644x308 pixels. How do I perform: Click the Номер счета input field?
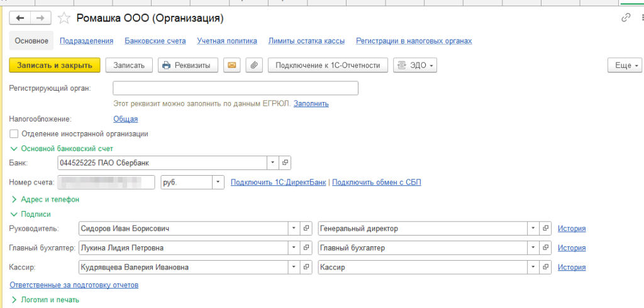click(x=106, y=182)
